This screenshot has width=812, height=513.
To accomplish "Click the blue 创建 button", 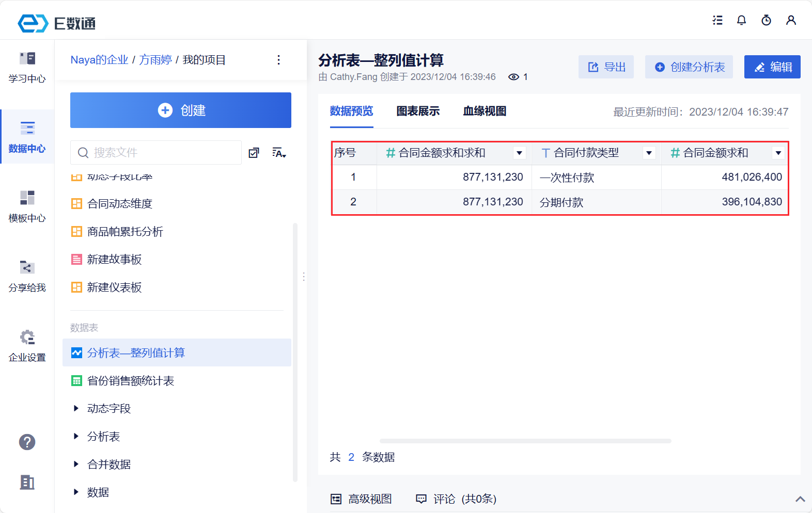I will coord(181,110).
